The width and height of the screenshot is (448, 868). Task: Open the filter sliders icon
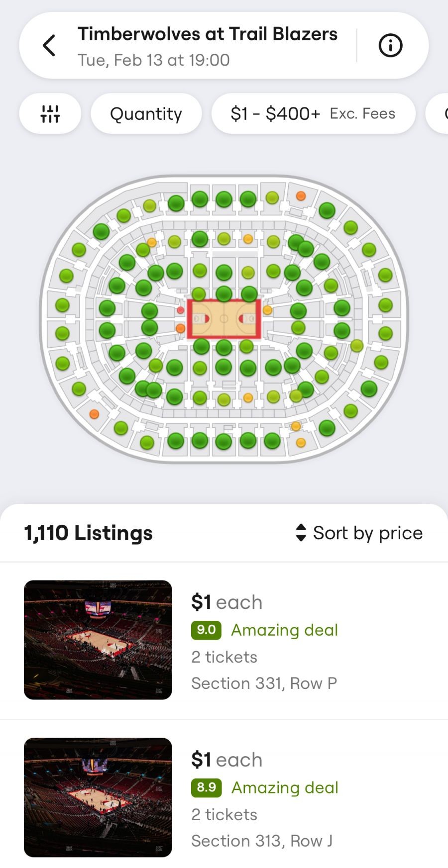point(50,114)
